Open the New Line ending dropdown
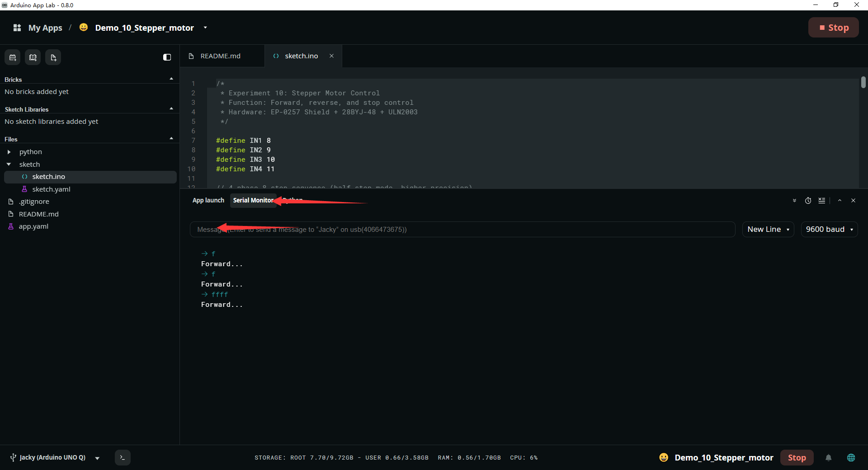The image size is (868, 470). click(768, 230)
